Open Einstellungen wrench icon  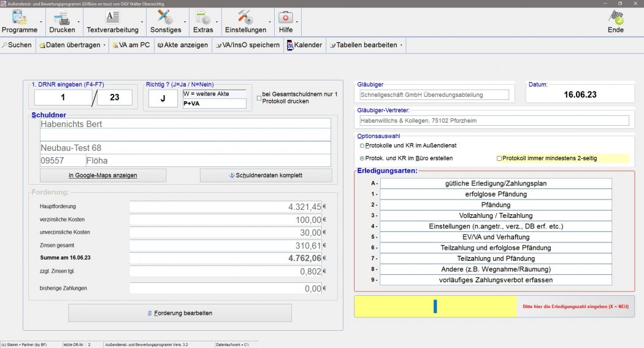coord(245,18)
